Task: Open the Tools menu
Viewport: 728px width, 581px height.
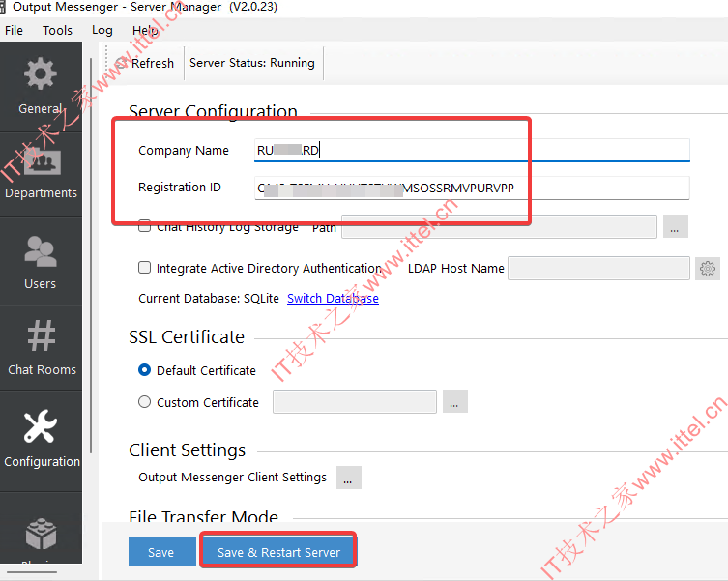Action: pos(58,31)
